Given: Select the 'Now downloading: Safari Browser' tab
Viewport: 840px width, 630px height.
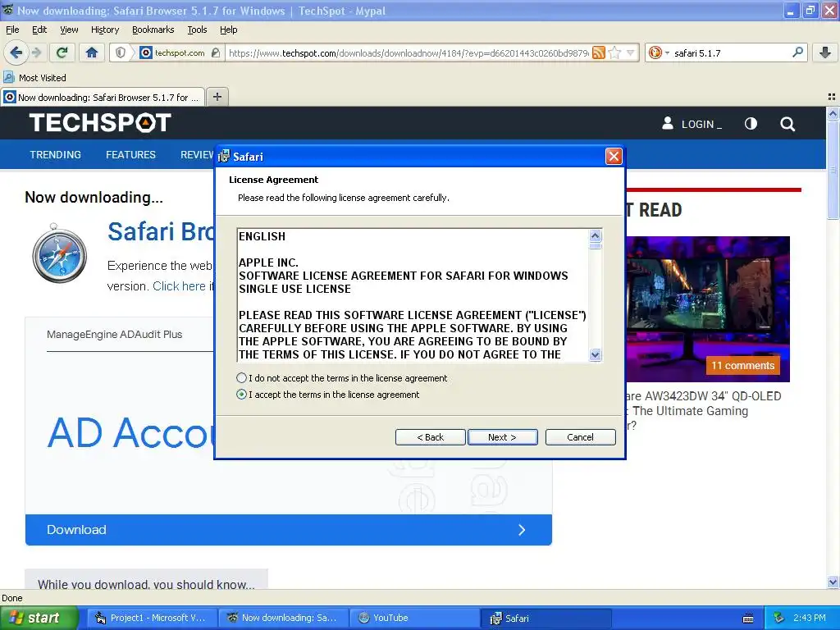Looking at the screenshot, I should click(x=103, y=97).
